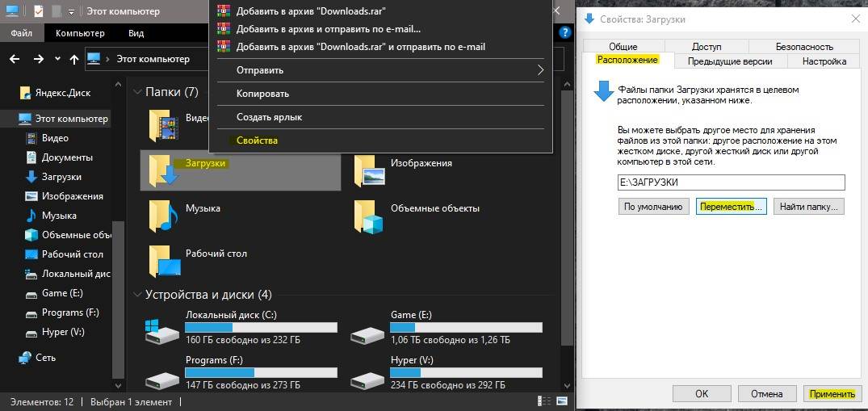This screenshot has width=868, height=411.
Task: Switch to the Расположение tab
Action: pyautogui.click(x=627, y=60)
